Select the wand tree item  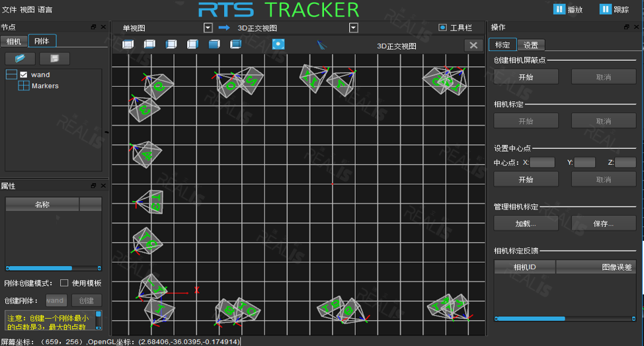click(x=40, y=74)
